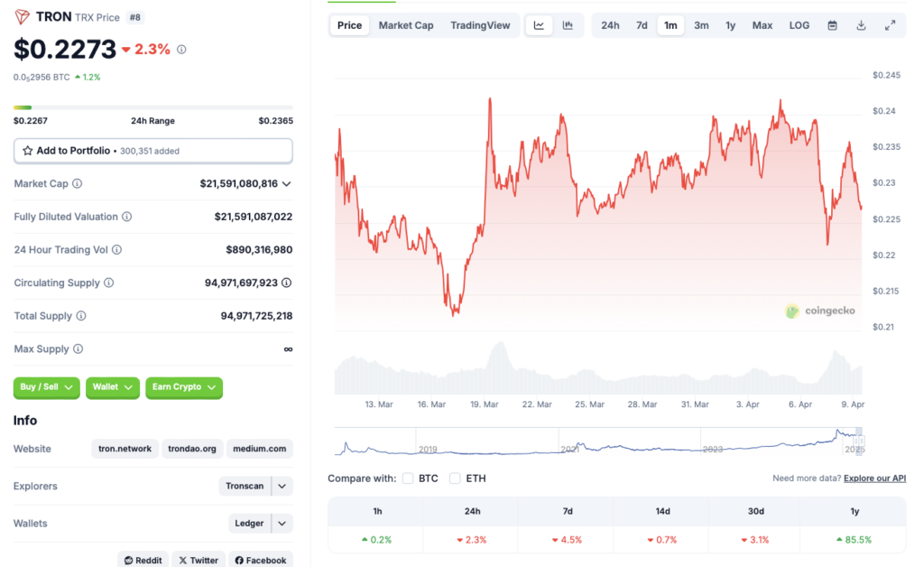Screen dimensions: 924x567
Task: Expand Wallets dropdown arrow
Action: coord(282,524)
